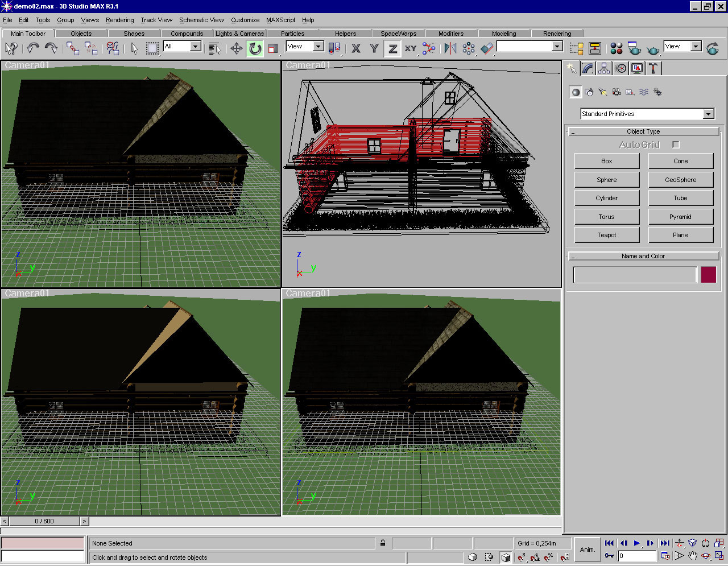Toggle the Anim. animate button
The width and height of the screenshot is (728, 566).
coord(587,550)
